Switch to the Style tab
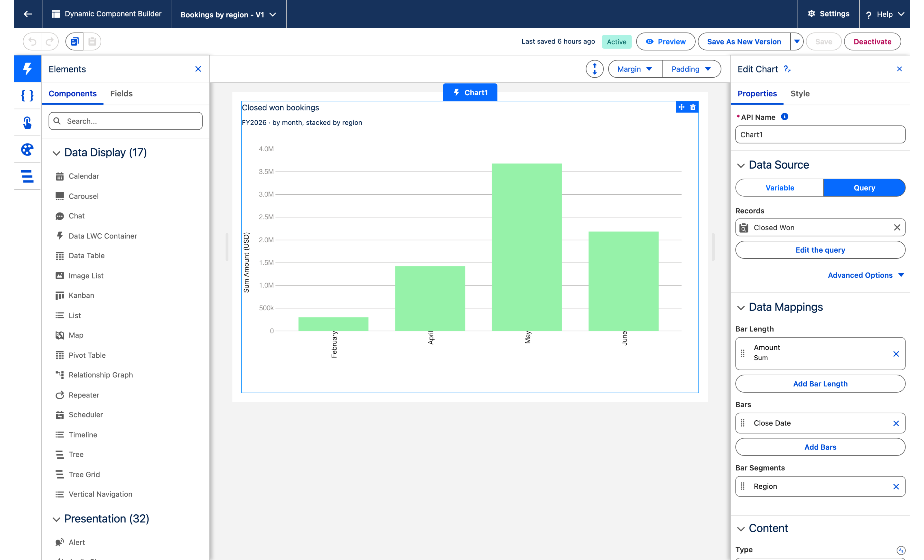The image size is (924, 560). (800, 94)
